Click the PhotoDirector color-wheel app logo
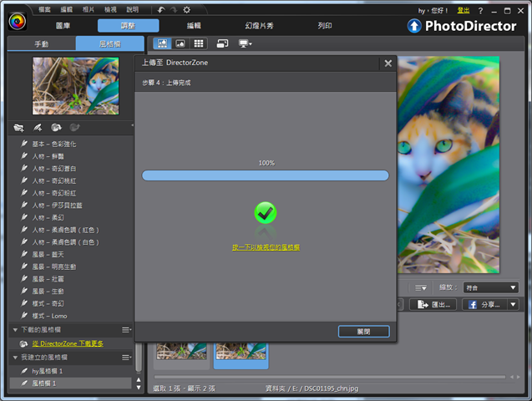The height and width of the screenshot is (401, 532). [18, 22]
